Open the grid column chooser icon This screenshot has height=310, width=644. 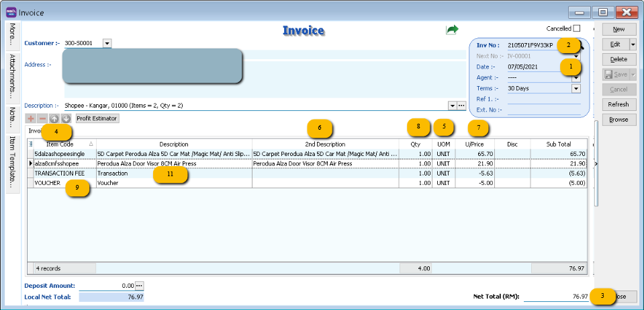click(x=30, y=144)
